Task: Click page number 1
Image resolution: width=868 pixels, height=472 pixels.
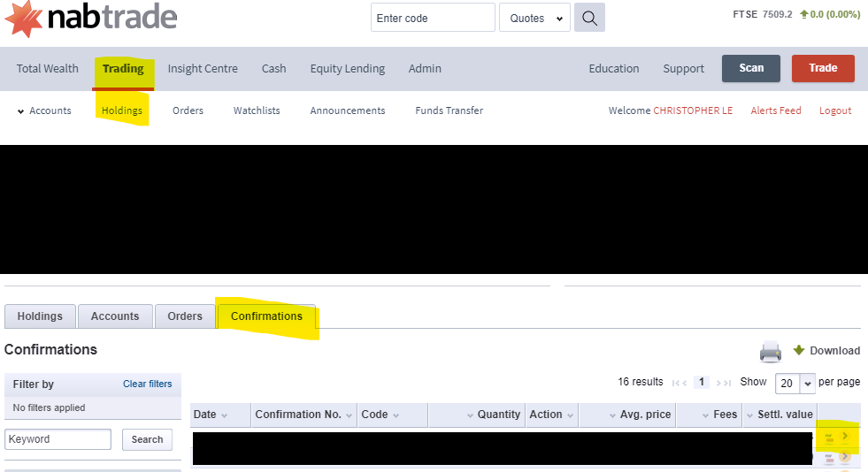Action: 702,382
